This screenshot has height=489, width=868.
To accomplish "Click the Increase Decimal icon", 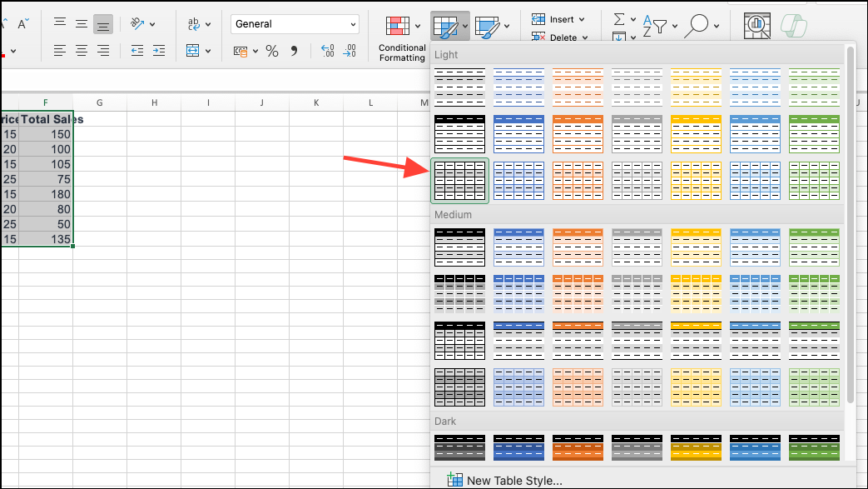I will [x=327, y=51].
